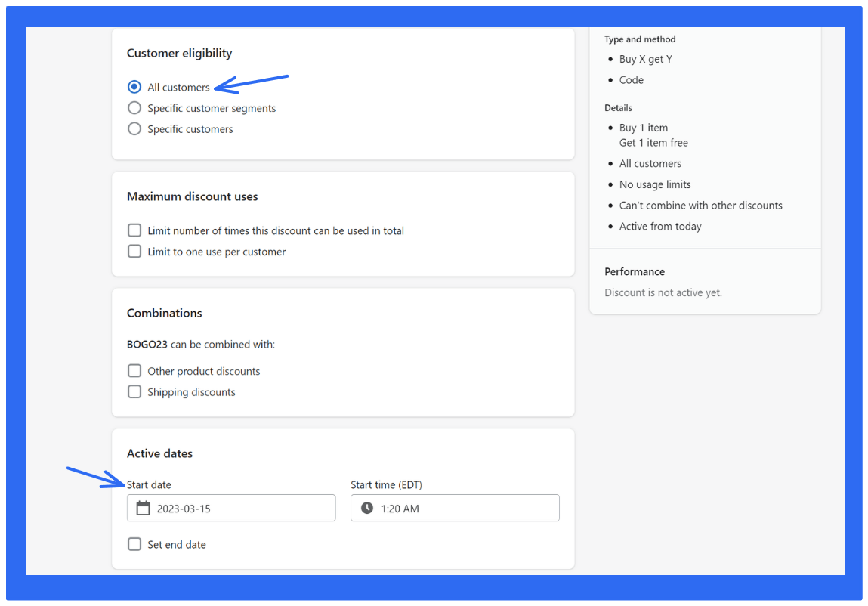This screenshot has width=868, height=606.
Task: Select the All customers radio button
Action: click(134, 87)
